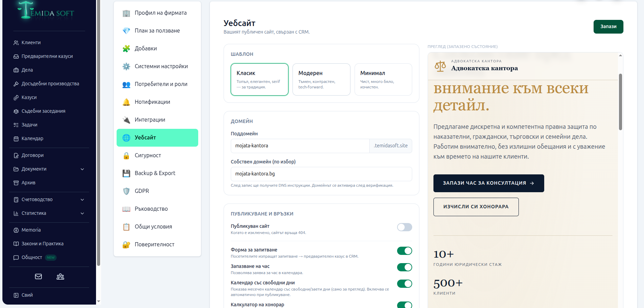Click the .temidasoft.site domain suffix
644x308 pixels.
pos(391,146)
